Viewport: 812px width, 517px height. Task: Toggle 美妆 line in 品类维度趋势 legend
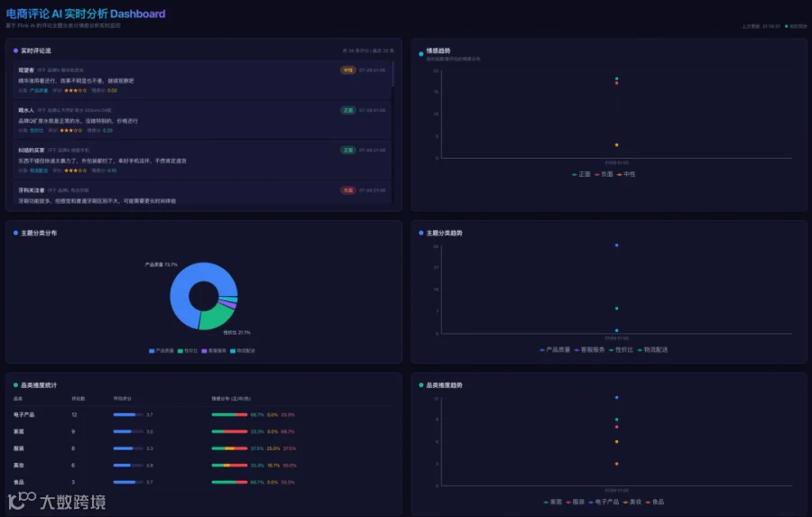pos(632,502)
